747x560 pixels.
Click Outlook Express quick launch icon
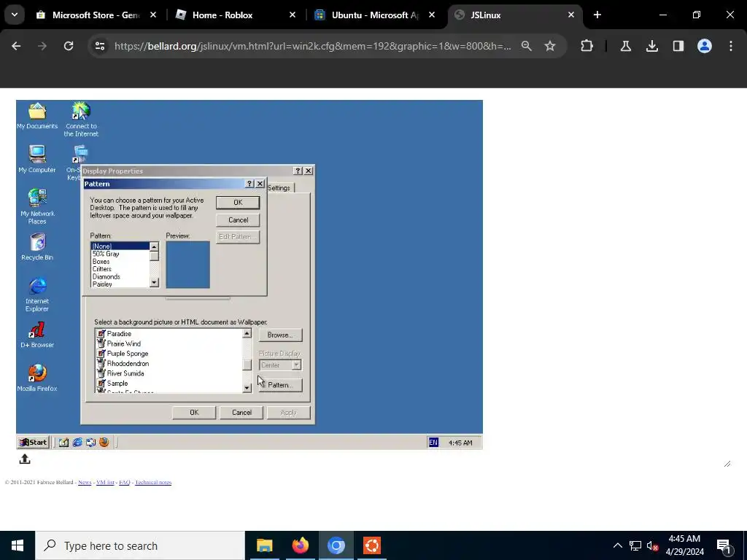pos(90,443)
